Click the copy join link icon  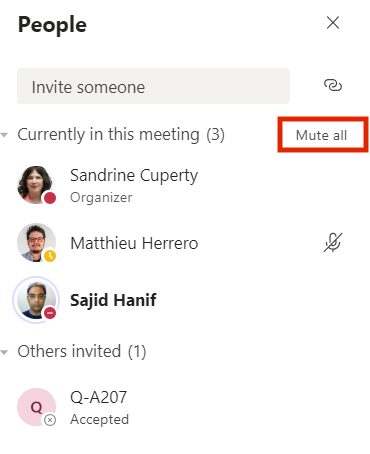coord(333,86)
